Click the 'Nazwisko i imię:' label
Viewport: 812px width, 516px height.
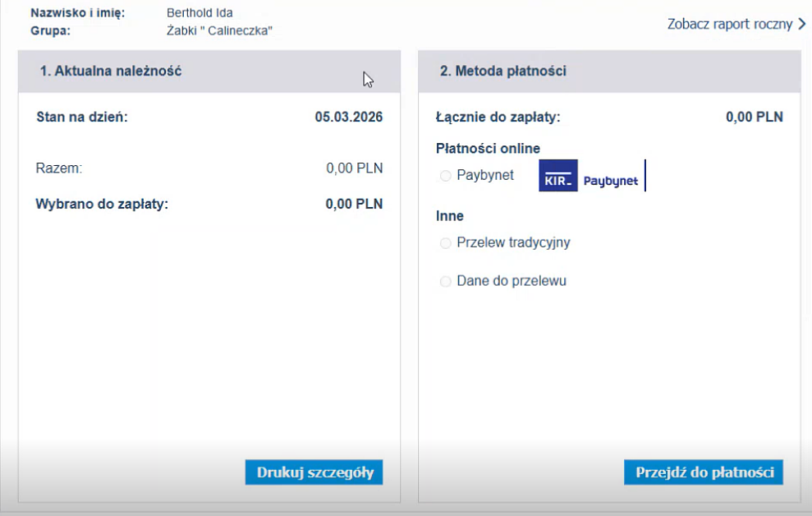click(x=77, y=13)
